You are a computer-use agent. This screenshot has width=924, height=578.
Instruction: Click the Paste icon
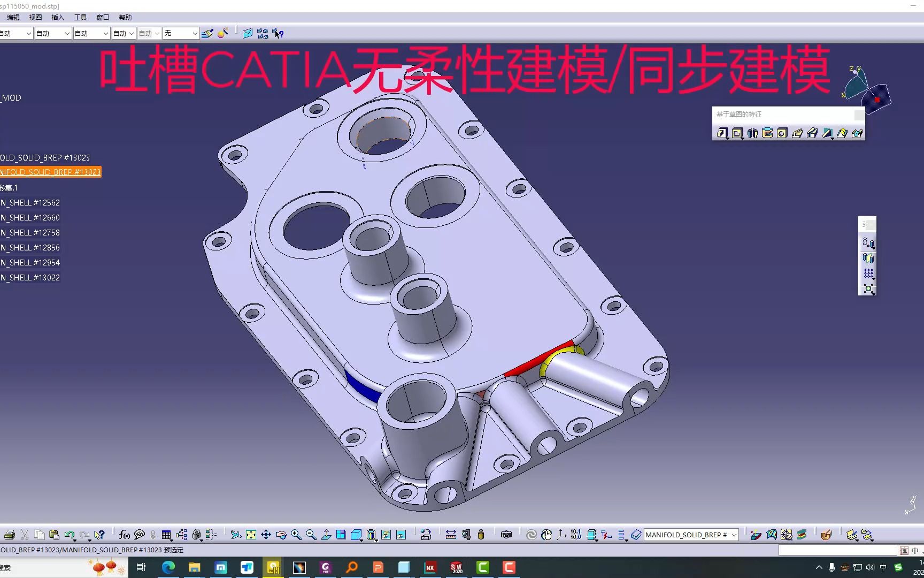tap(54, 535)
